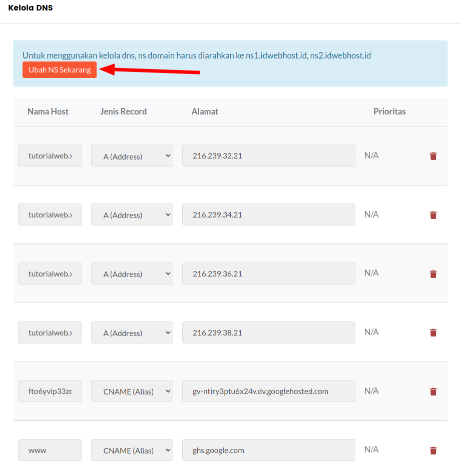Edit ghs.google.com address field
The height and width of the screenshot is (476, 460).
point(269,450)
